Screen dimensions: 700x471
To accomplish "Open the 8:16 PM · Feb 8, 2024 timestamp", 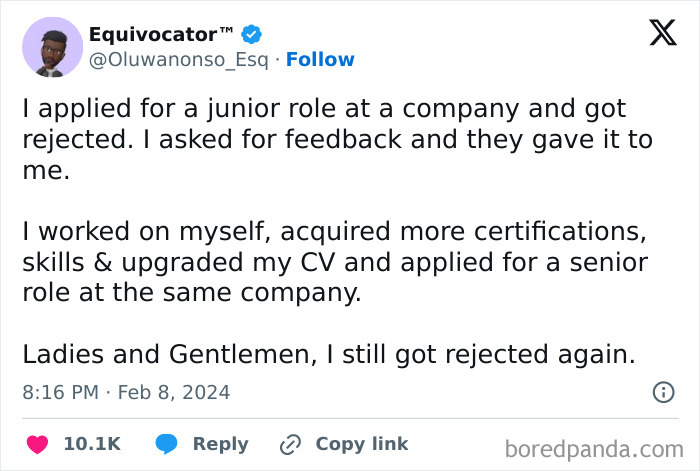I will [x=126, y=393].
